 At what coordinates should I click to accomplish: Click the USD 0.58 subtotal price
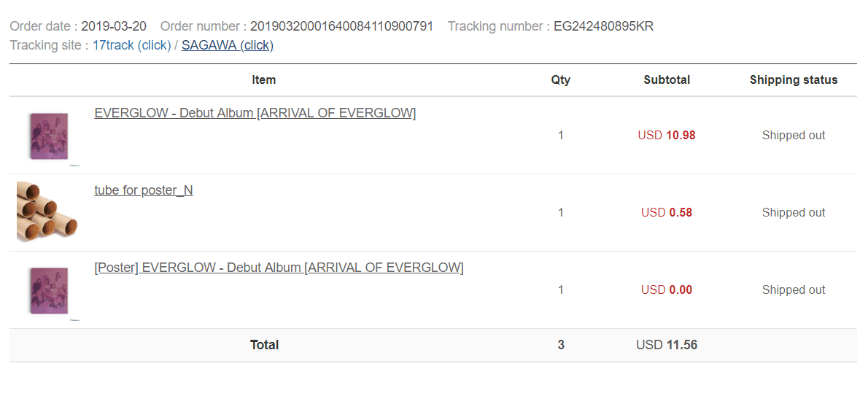667,213
